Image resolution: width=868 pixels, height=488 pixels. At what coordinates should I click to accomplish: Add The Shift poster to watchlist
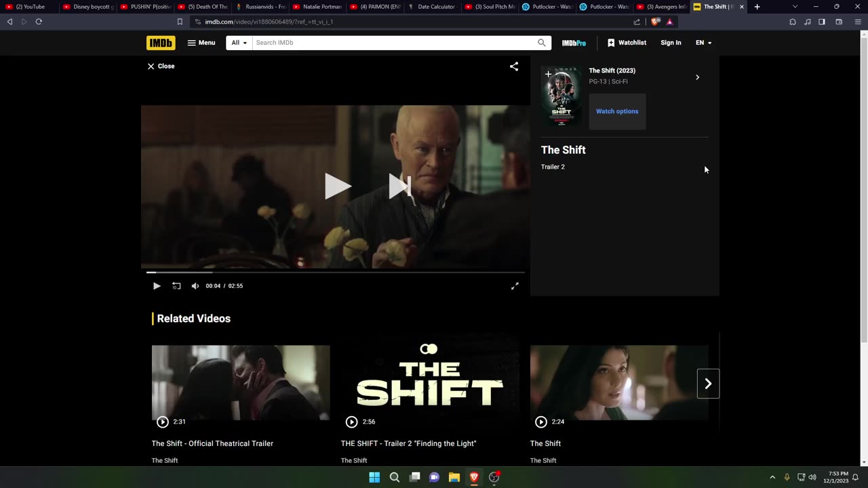pos(548,74)
